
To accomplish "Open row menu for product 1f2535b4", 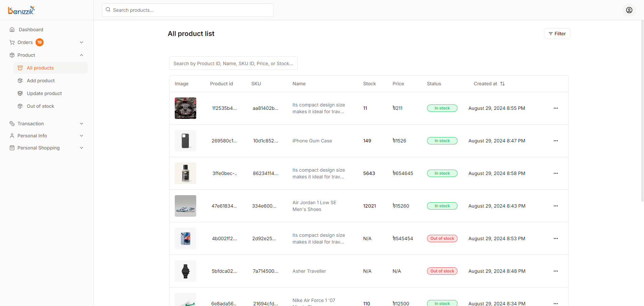I will (x=556, y=108).
